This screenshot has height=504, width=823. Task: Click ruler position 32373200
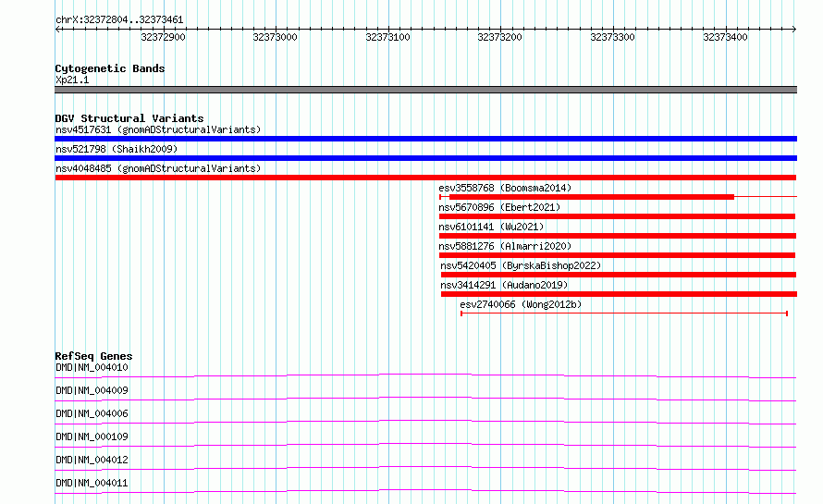point(499,37)
